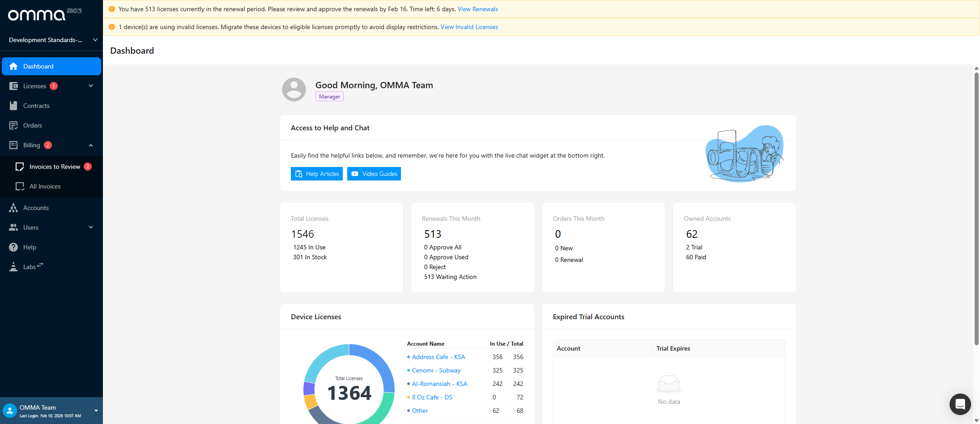Click the Labs flask icon
This screenshot has height=424, width=980.
click(x=13, y=267)
